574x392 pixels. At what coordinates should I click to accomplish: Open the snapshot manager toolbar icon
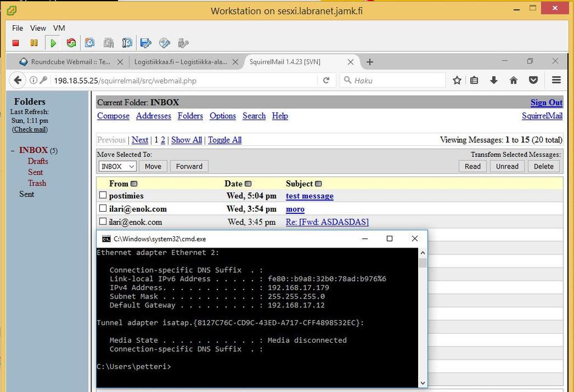[x=127, y=43]
